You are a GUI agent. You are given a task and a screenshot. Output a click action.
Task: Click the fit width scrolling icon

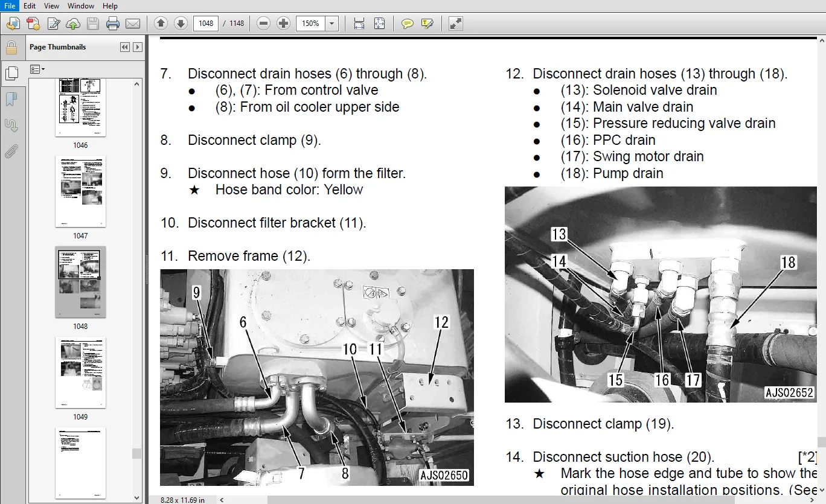(x=359, y=24)
